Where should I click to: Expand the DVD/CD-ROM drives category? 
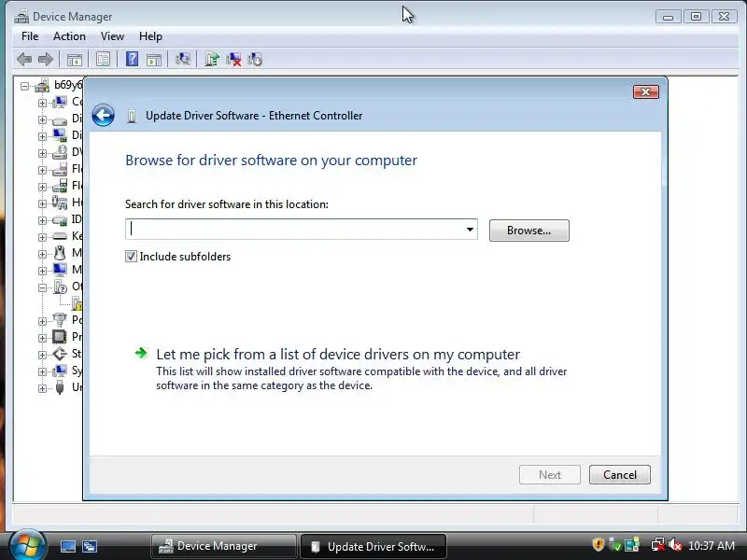pos(42,153)
